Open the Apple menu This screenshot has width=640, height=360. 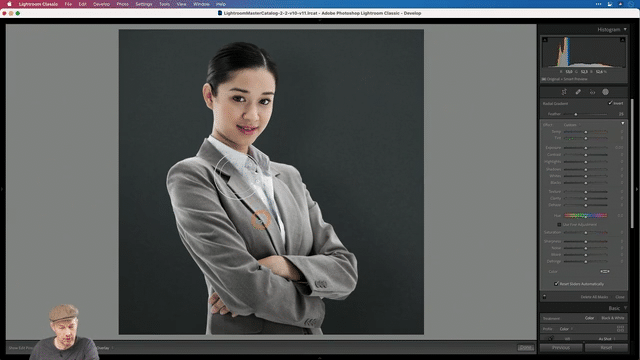click(x=9, y=4)
